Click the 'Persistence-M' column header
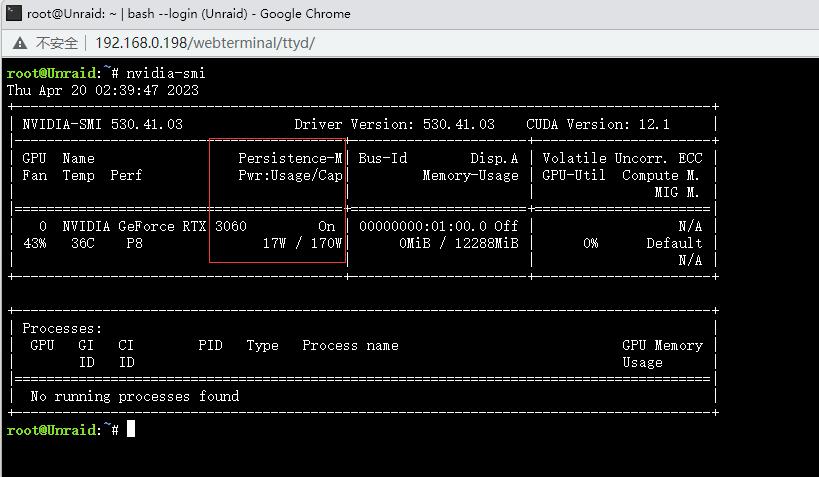 (290, 158)
